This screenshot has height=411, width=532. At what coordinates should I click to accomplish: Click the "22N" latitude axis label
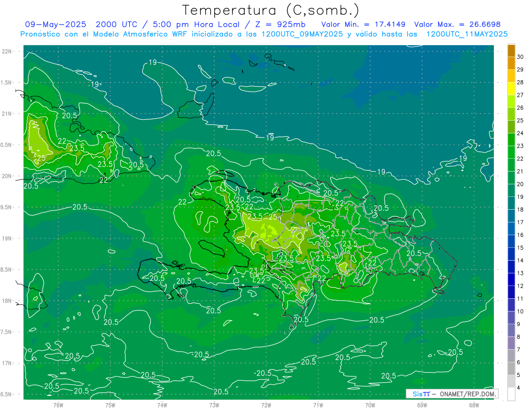click(x=7, y=51)
